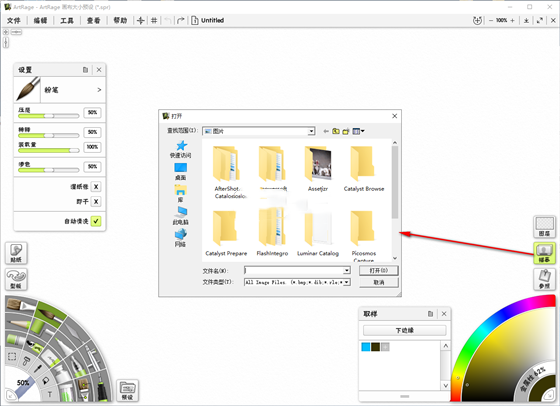Expand the 查找范围 folder dropdown

click(311, 131)
